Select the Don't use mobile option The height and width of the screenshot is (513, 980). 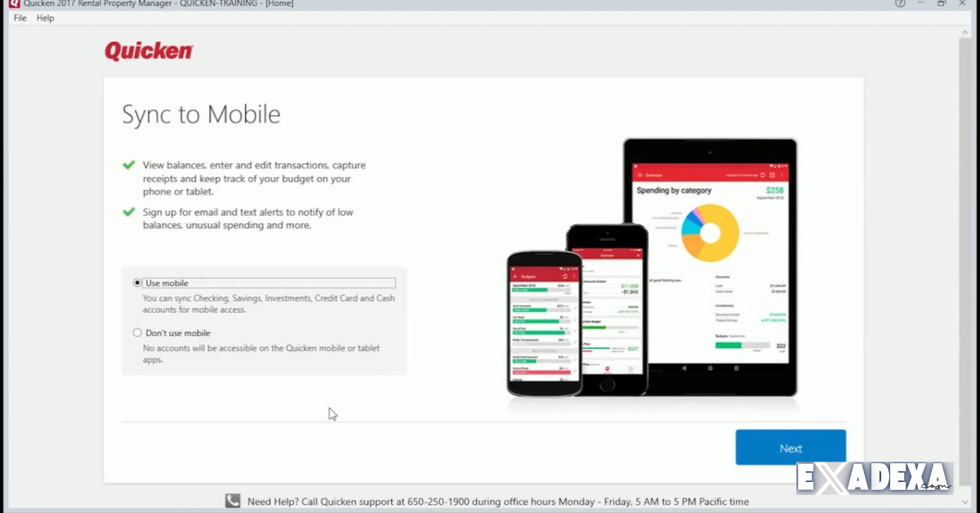(136, 332)
